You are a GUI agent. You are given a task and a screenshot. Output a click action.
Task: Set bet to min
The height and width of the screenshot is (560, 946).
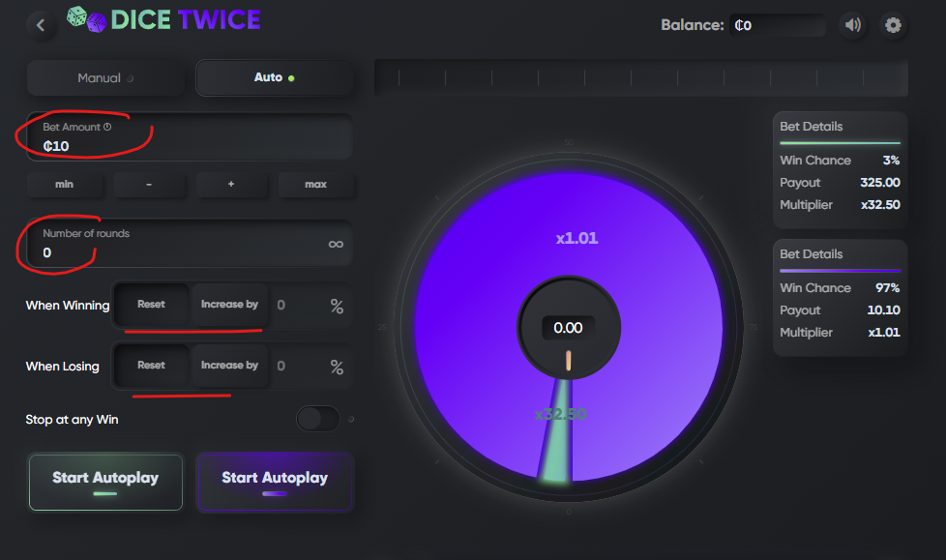coord(65,184)
